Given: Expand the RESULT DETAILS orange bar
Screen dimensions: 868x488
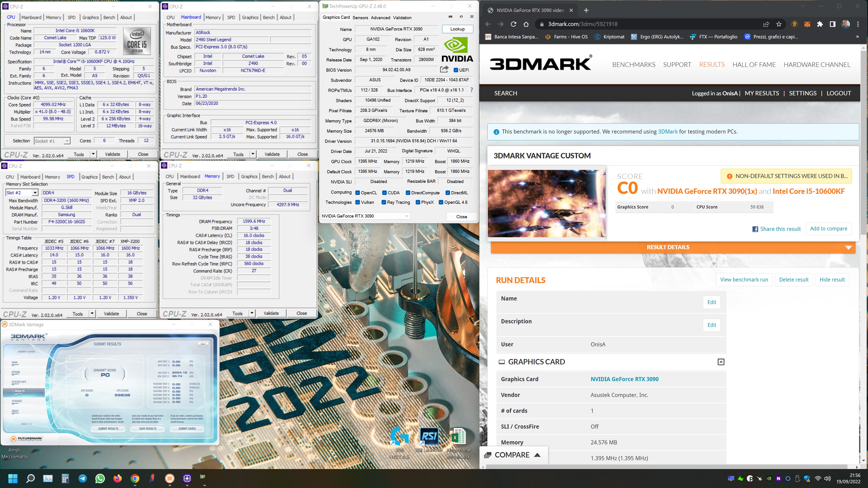Looking at the screenshot, I should pos(673,247).
